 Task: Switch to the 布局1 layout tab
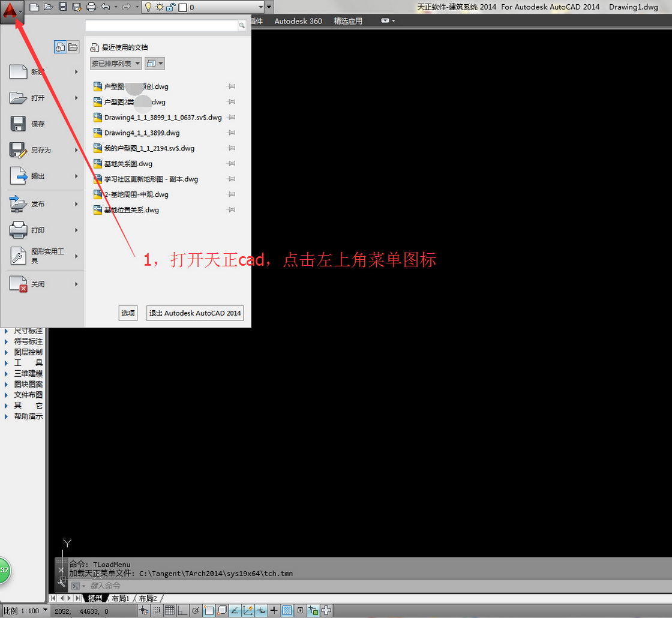coord(121,598)
